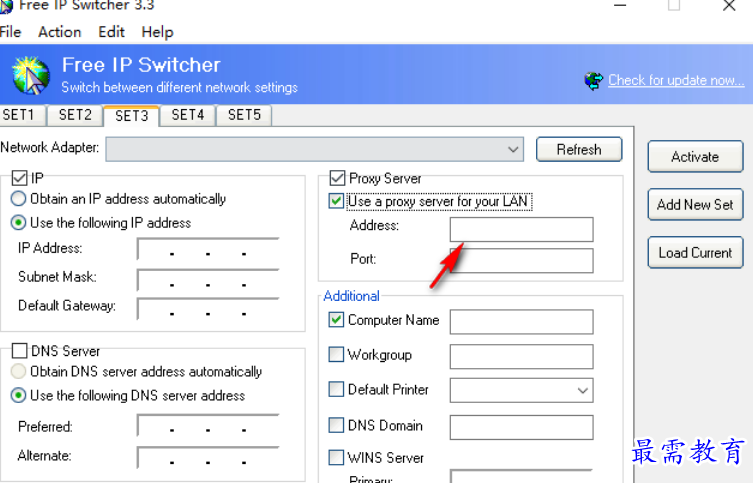
Task: Click the Workgroup input field
Action: click(522, 357)
